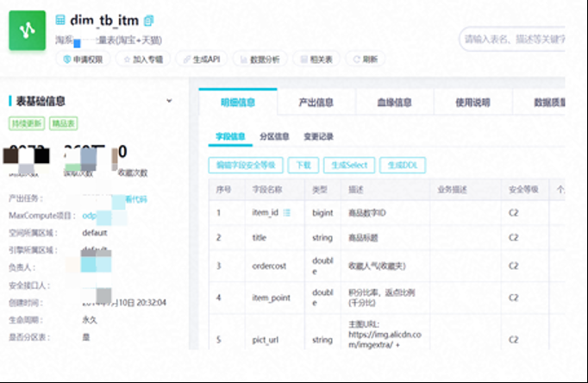Click the 编辑字段安全等级 button

(x=246, y=165)
